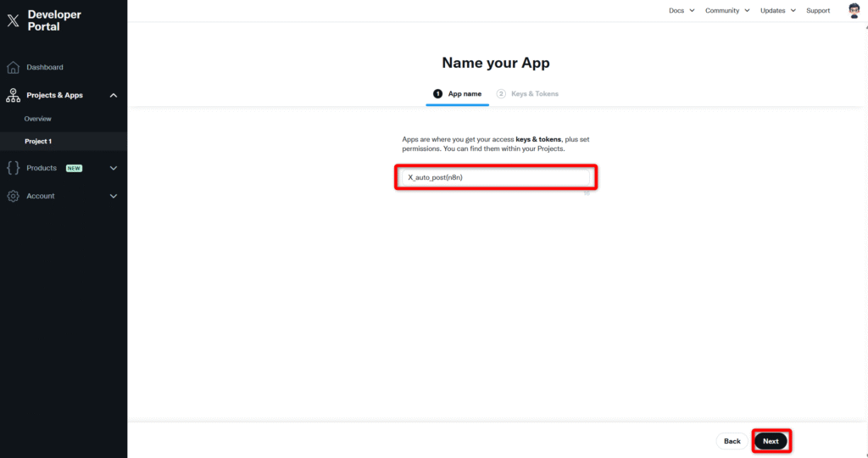Open Updates dropdown menu

click(x=778, y=10)
